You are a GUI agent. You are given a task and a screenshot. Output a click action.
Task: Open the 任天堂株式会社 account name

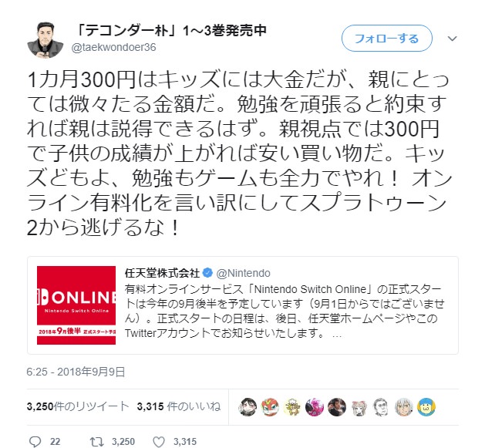coord(163,273)
